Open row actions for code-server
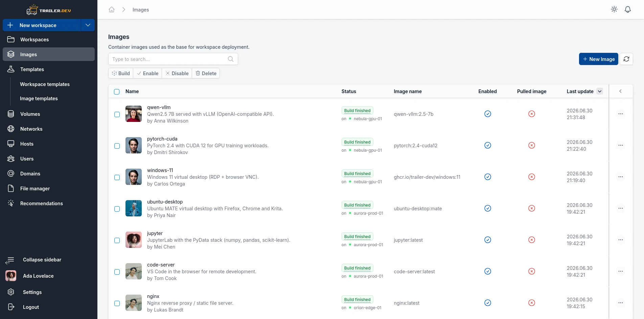Screen dimensions: 644x319 (621, 271)
